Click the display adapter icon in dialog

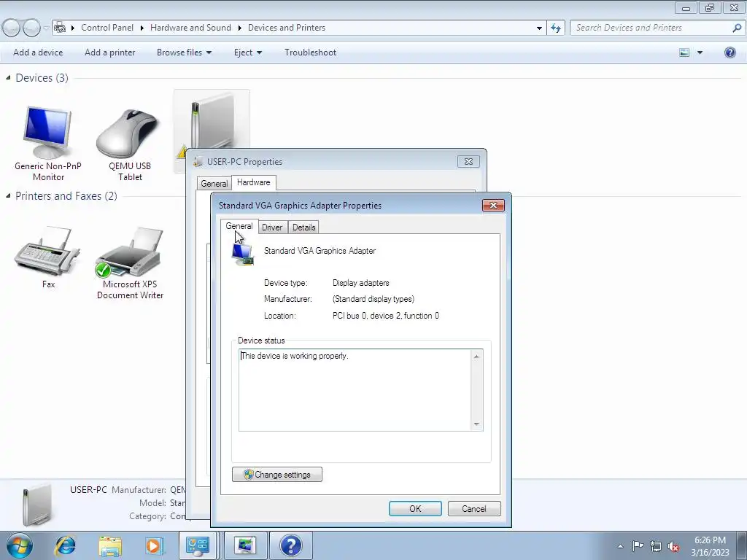243,254
